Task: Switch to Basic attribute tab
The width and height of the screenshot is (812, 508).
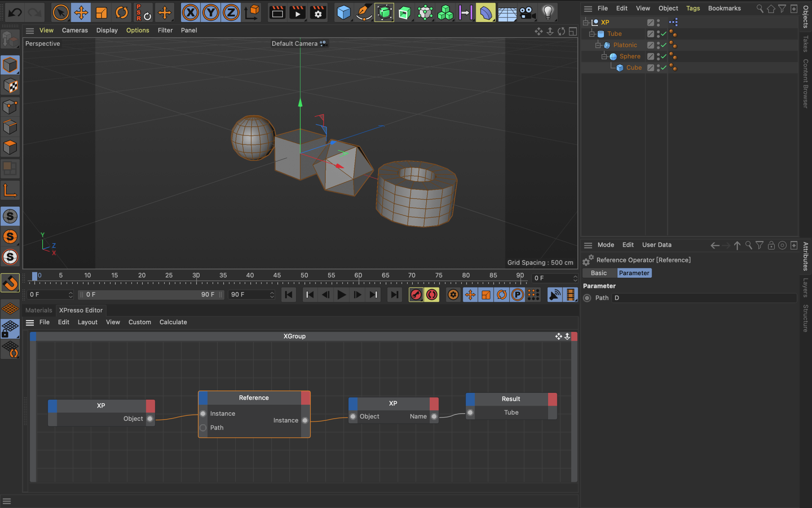Action: tap(598, 273)
